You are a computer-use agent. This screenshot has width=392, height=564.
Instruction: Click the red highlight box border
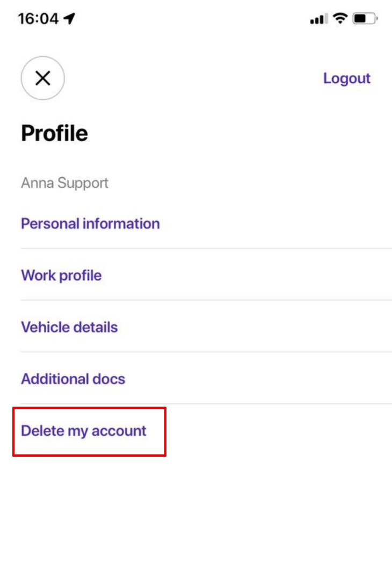165,432
